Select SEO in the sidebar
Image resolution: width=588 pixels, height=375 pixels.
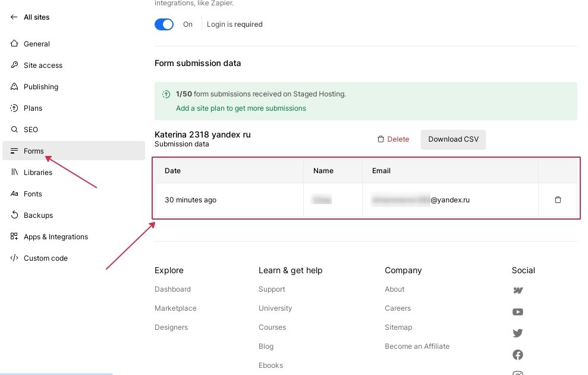31,130
